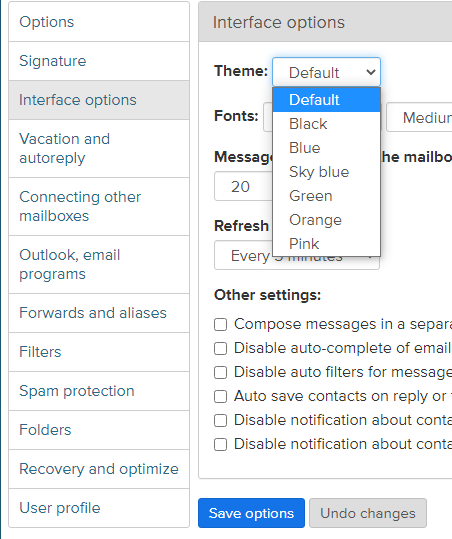Navigate to Forwards and aliases
The height and width of the screenshot is (539, 452).
coord(99,313)
